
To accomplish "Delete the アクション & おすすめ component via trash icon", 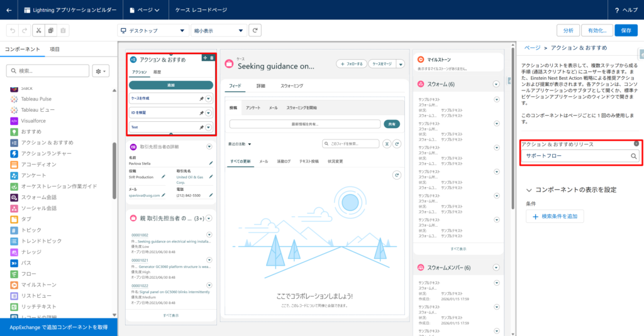I will pos(212,58).
